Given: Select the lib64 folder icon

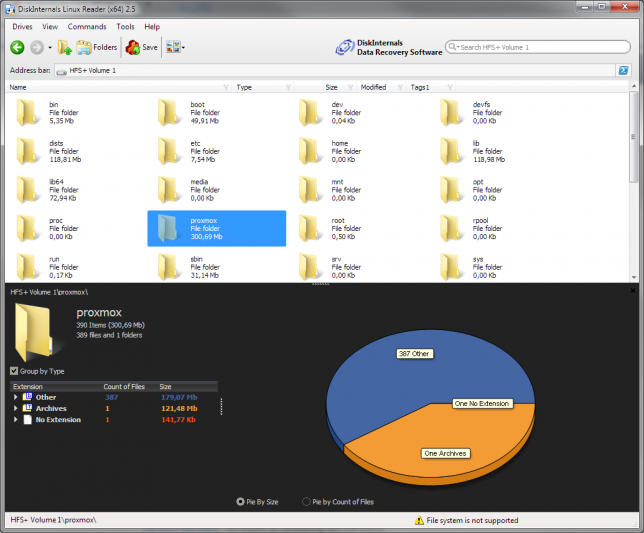Looking at the screenshot, I should 28,189.
